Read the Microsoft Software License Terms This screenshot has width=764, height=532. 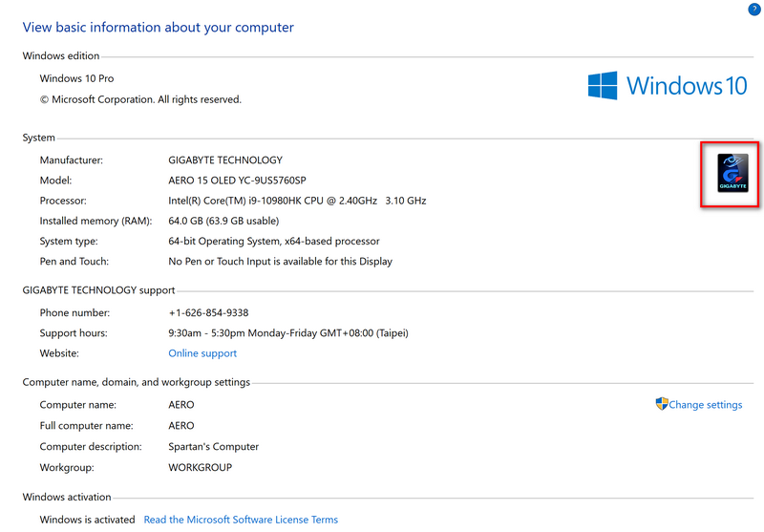[241, 520]
